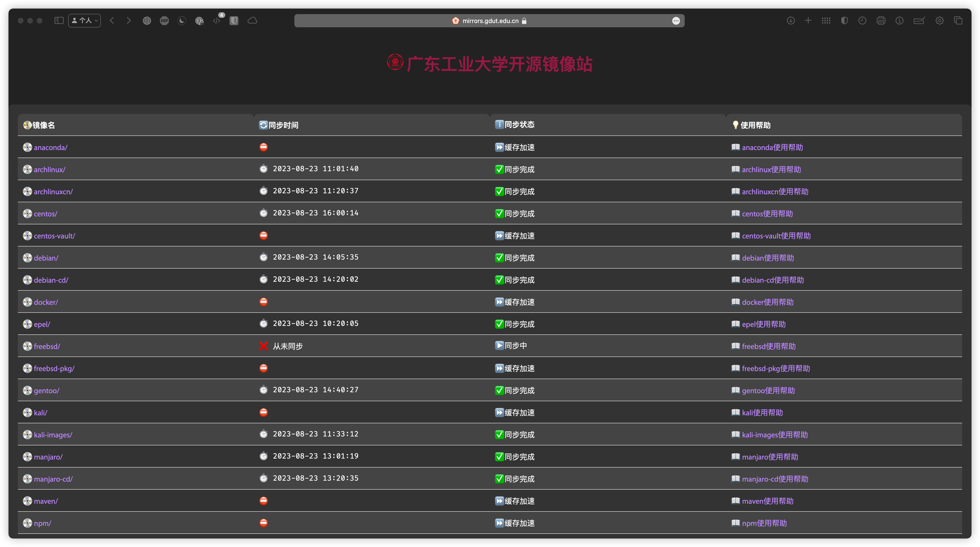The height and width of the screenshot is (547, 980).
Task: Show the tab overview
Action: pyautogui.click(x=958, y=20)
